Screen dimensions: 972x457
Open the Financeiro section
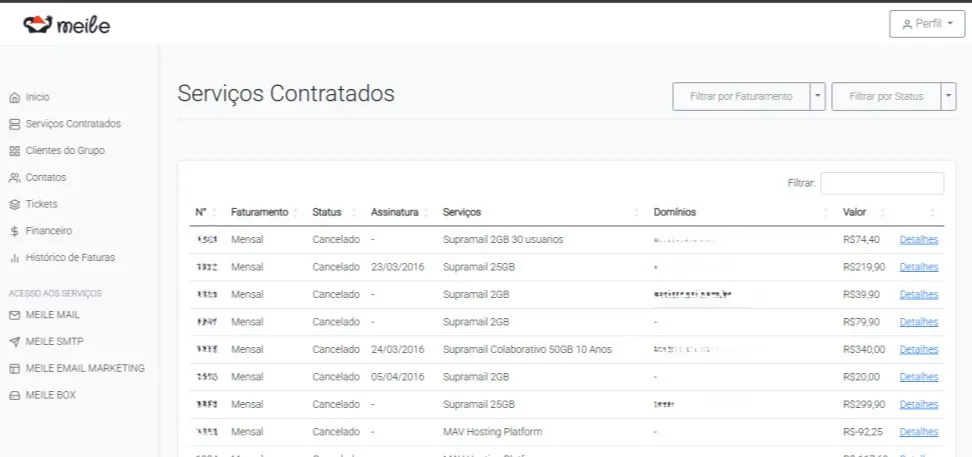click(49, 231)
